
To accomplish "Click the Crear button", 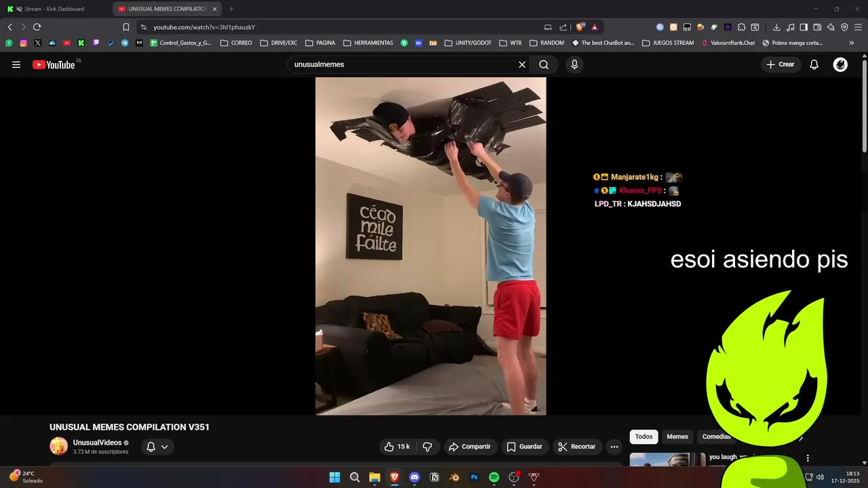I will 780,64.
